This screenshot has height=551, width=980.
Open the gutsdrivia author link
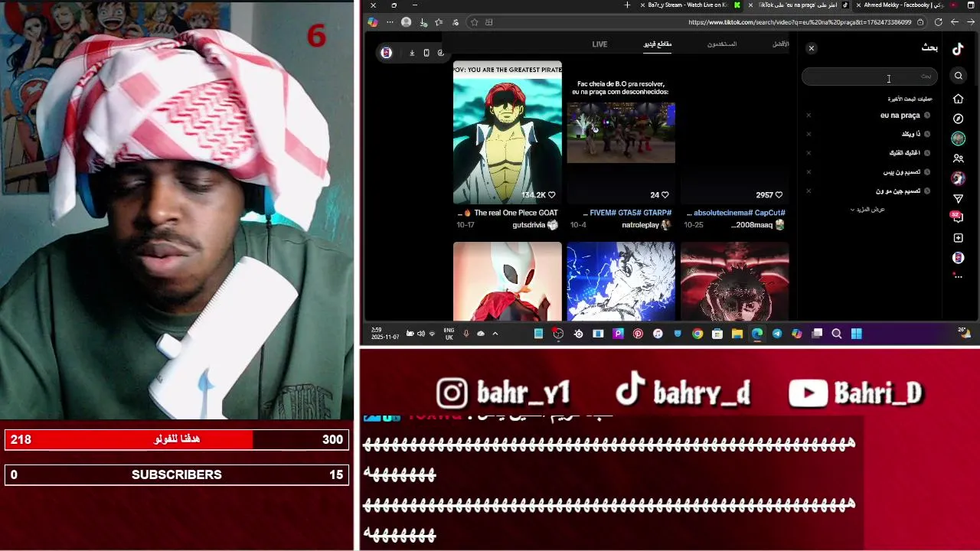(528, 225)
